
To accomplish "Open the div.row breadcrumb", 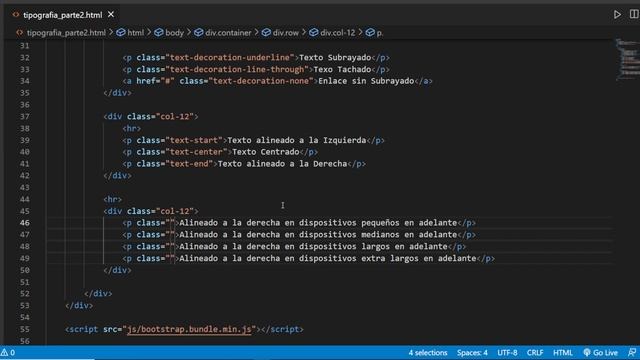I will (x=286, y=33).
